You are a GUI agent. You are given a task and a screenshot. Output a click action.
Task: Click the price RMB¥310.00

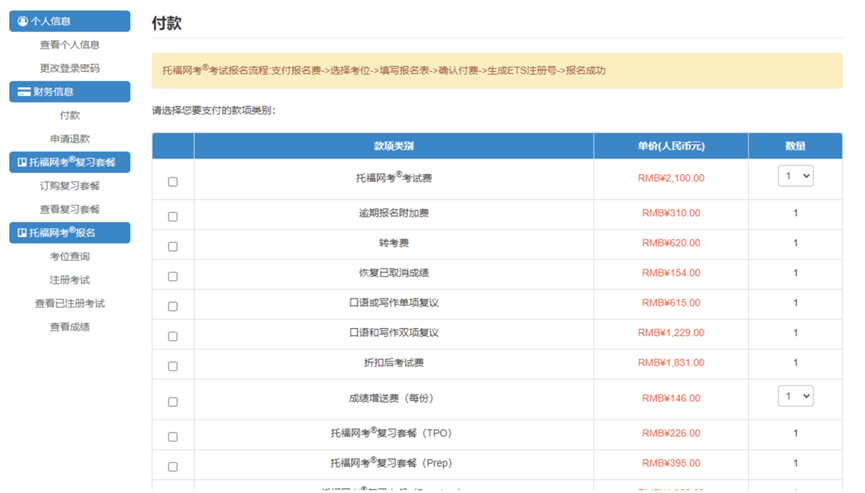tap(671, 213)
